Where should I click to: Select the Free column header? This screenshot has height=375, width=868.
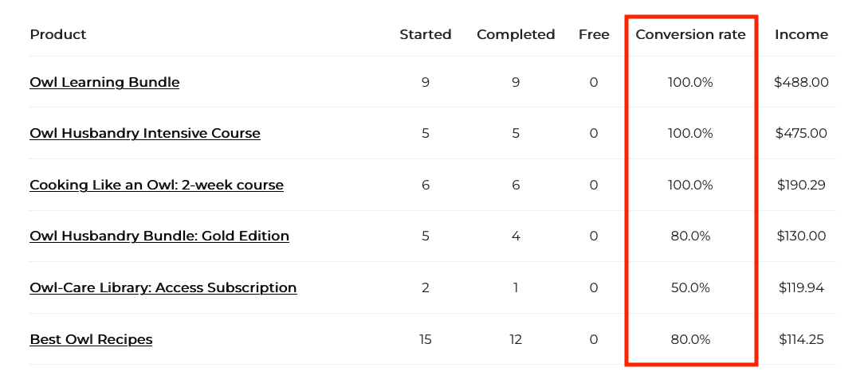[594, 34]
